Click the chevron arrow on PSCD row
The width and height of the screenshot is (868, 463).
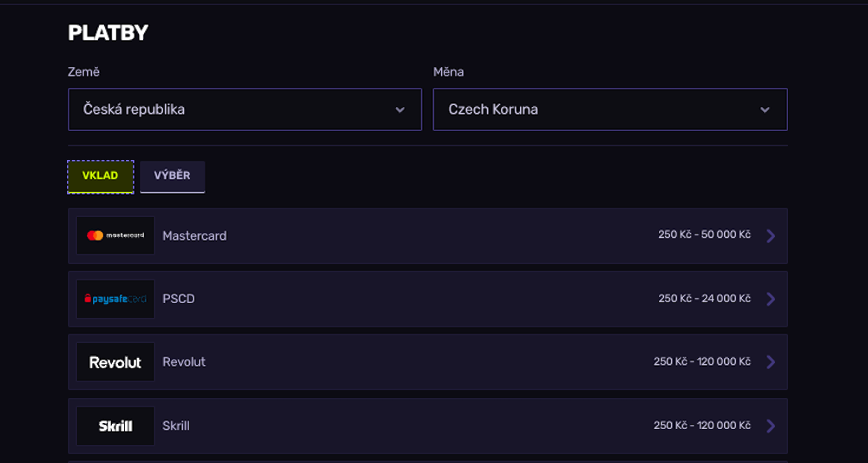click(x=771, y=299)
